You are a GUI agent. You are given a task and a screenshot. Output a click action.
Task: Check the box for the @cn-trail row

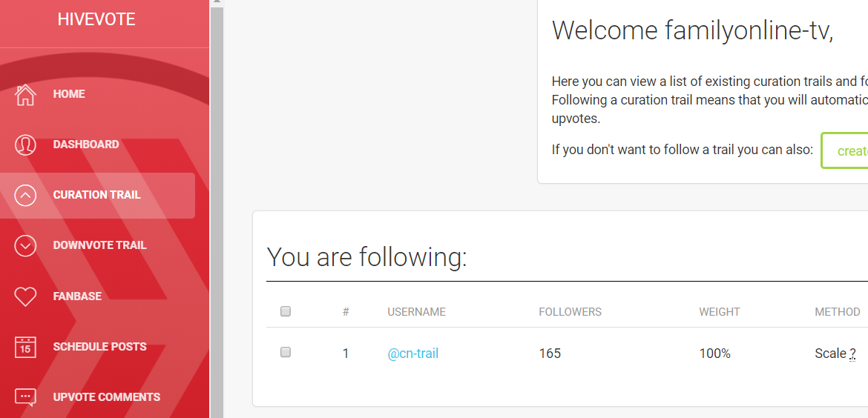click(x=286, y=353)
